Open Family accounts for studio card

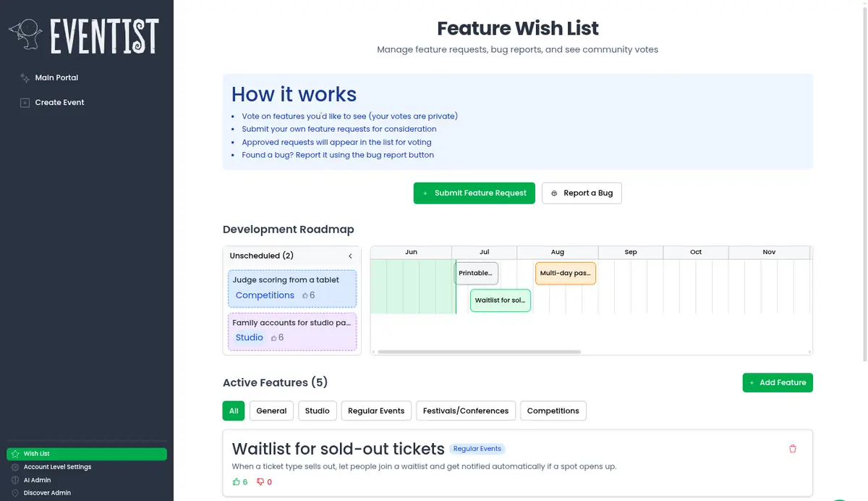coord(292,331)
